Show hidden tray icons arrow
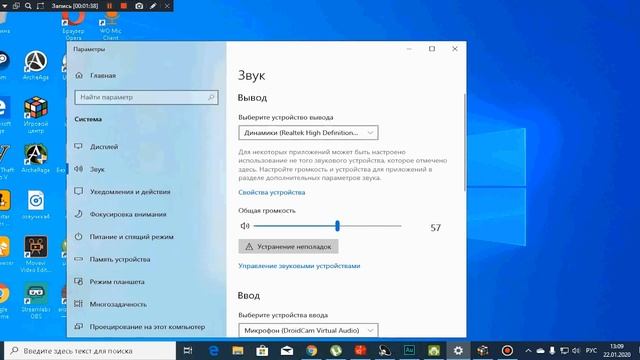Screen dimensions: 640x360 tap(528, 351)
